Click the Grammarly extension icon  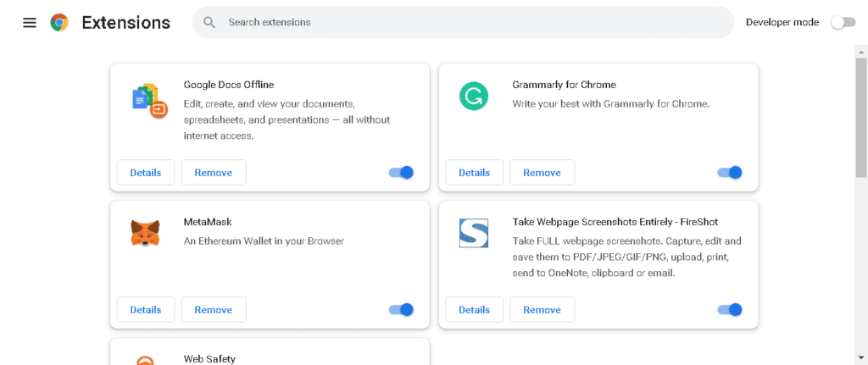click(474, 96)
